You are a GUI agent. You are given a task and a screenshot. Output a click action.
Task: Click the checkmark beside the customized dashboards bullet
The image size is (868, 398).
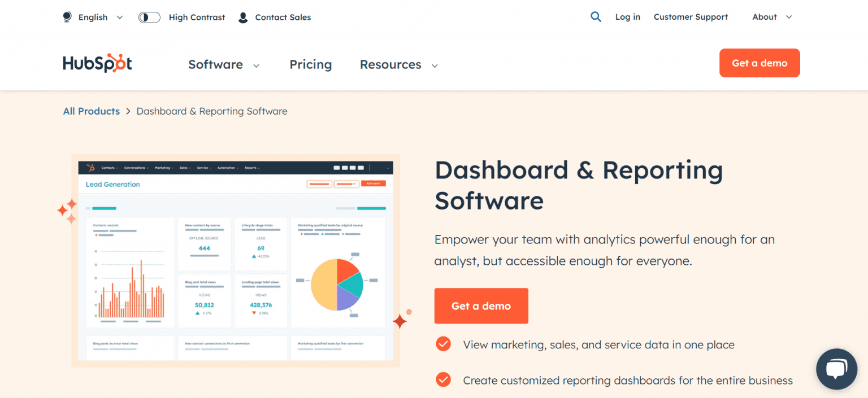(443, 379)
